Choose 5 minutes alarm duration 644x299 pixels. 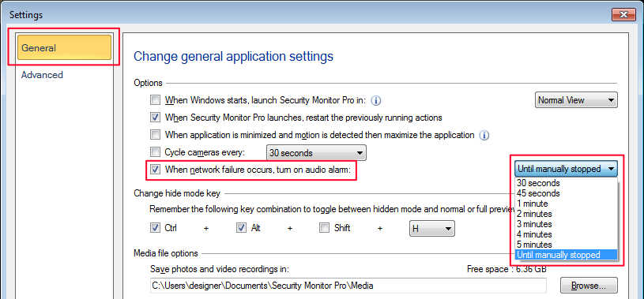(566, 245)
